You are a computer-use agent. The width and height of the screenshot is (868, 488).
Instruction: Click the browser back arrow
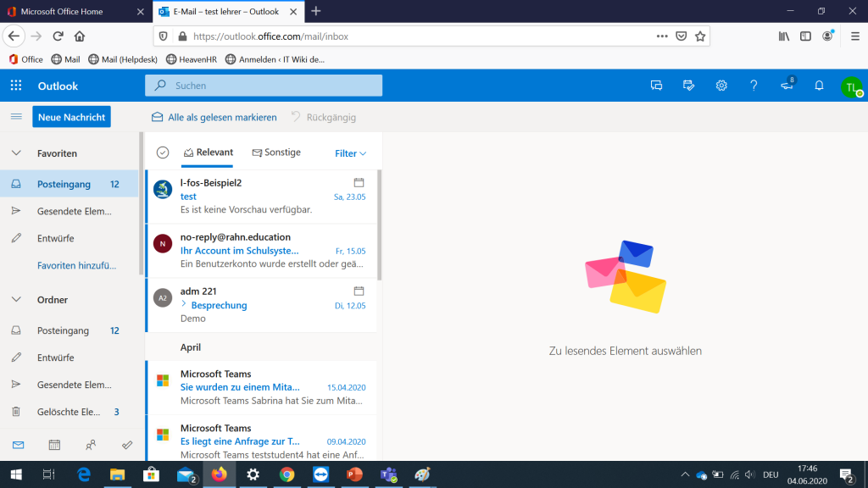click(x=14, y=36)
